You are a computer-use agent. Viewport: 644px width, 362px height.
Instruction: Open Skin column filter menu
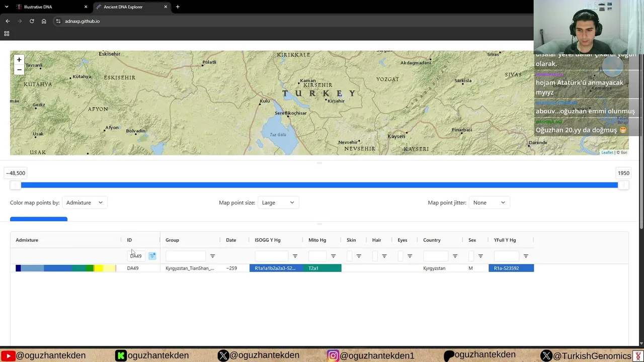(x=359, y=256)
